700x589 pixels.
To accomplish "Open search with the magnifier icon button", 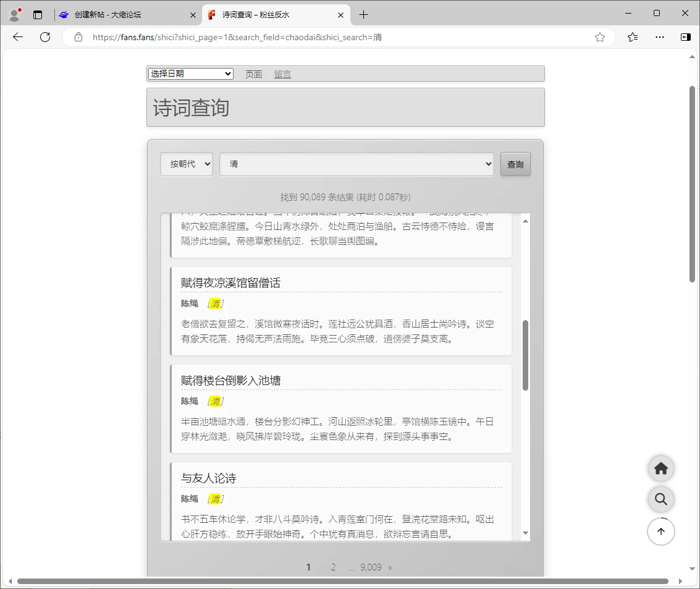I will [660, 499].
